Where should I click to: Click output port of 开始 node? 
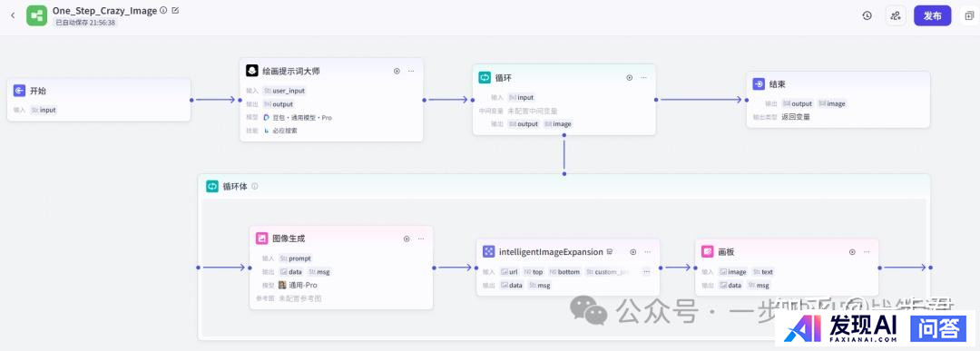(191, 99)
